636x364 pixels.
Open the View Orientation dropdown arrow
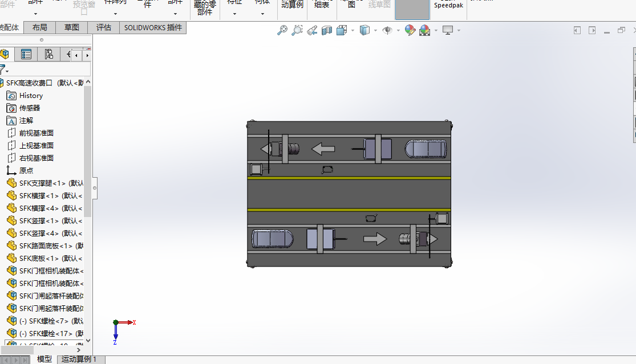pyautogui.click(x=353, y=31)
